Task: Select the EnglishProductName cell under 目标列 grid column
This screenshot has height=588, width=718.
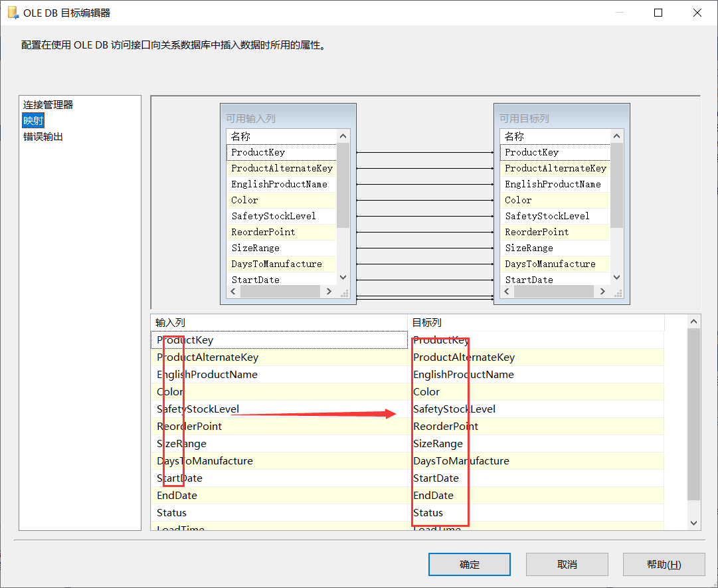Action: click(x=536, y=375)
